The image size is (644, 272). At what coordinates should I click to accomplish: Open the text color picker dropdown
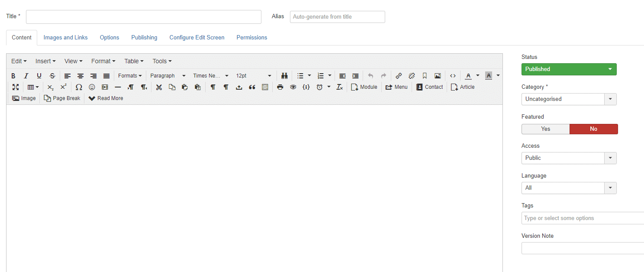click(478, 75)
